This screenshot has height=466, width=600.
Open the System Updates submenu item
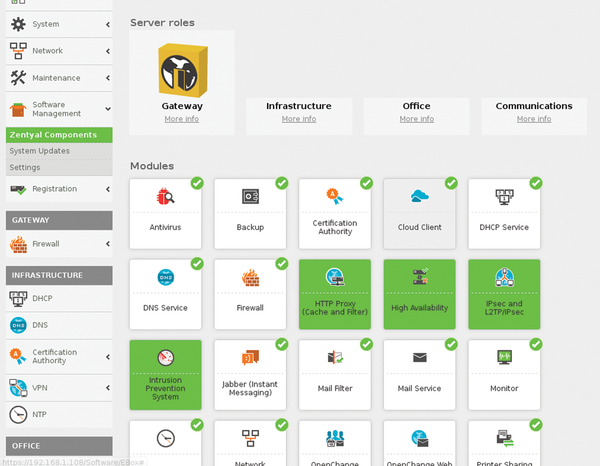tap(59, 151)
